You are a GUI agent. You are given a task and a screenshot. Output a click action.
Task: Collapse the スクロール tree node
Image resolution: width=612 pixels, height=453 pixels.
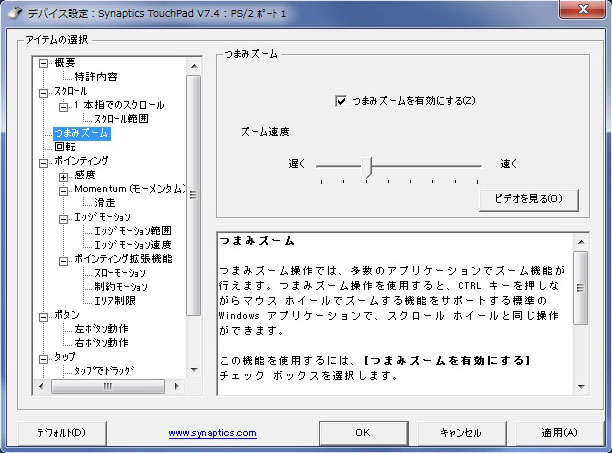click(44, 93)
